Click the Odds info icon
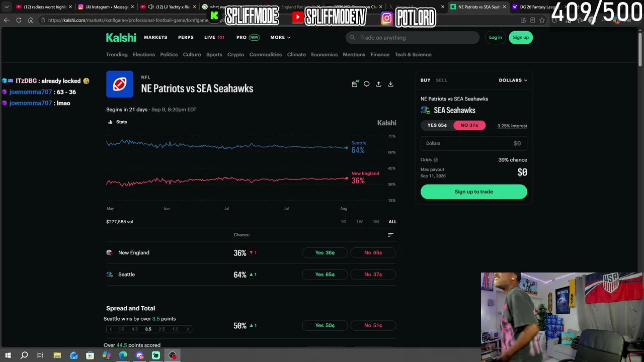This screenshot has height=362, width=644. point(436,160)
